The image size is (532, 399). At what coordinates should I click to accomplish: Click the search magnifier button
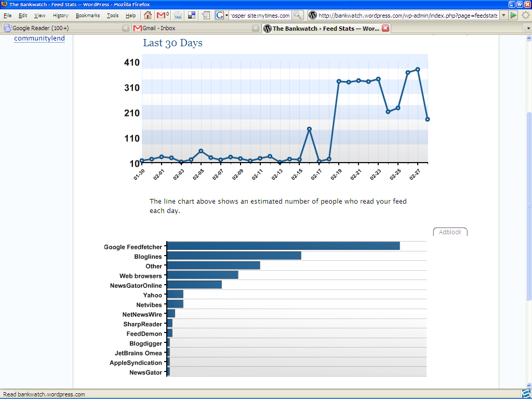point(298,15)
